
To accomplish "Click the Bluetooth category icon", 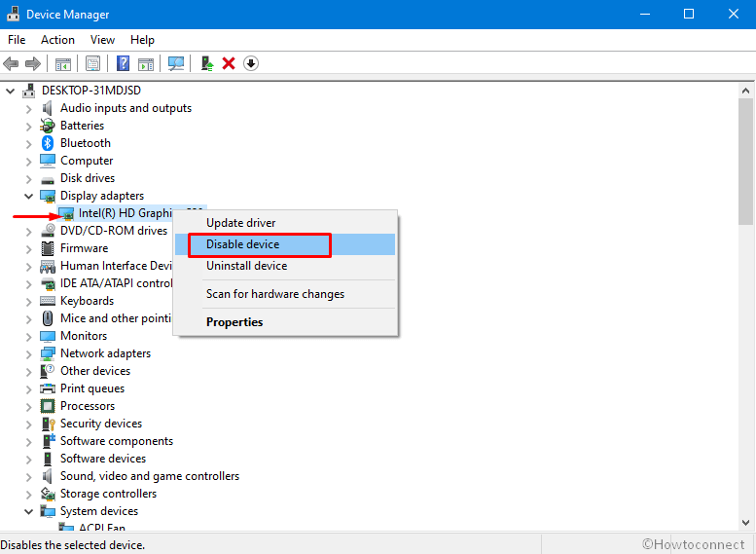I will coord(48,143).
